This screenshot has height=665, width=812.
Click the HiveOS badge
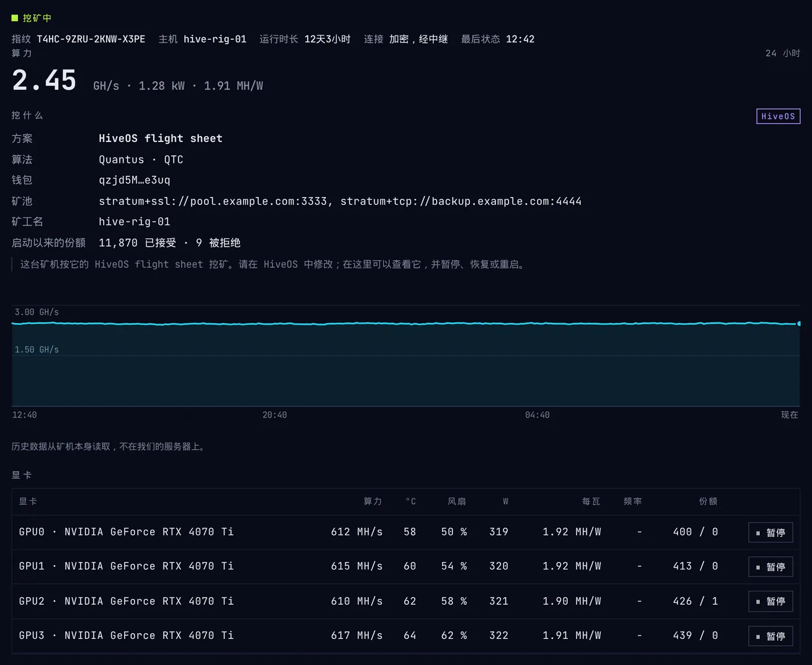tap(778, 117)
